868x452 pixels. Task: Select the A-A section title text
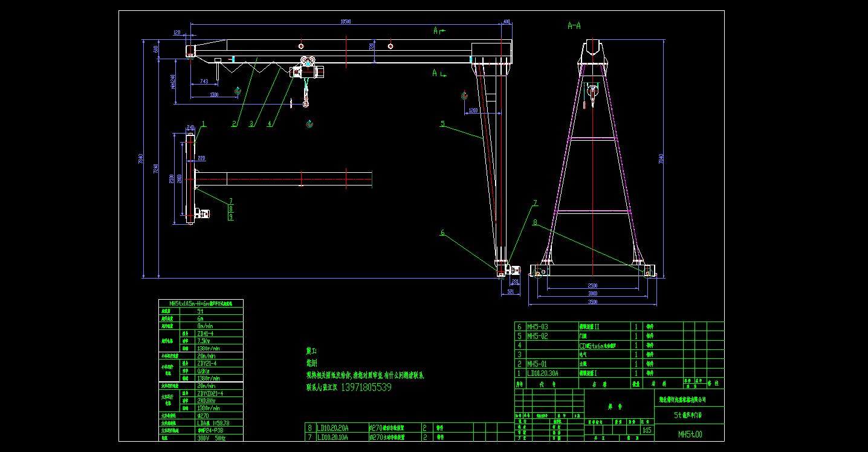[x=574, y=26]
